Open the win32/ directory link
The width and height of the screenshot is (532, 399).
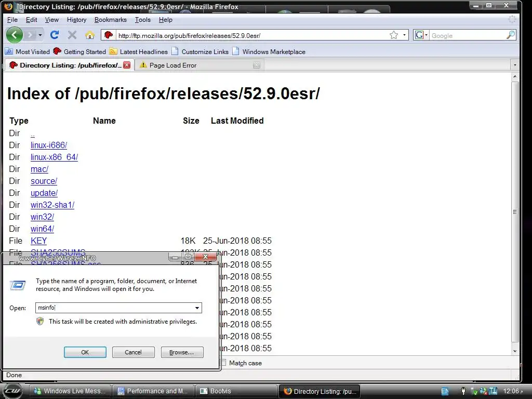[x=42, y=217]
